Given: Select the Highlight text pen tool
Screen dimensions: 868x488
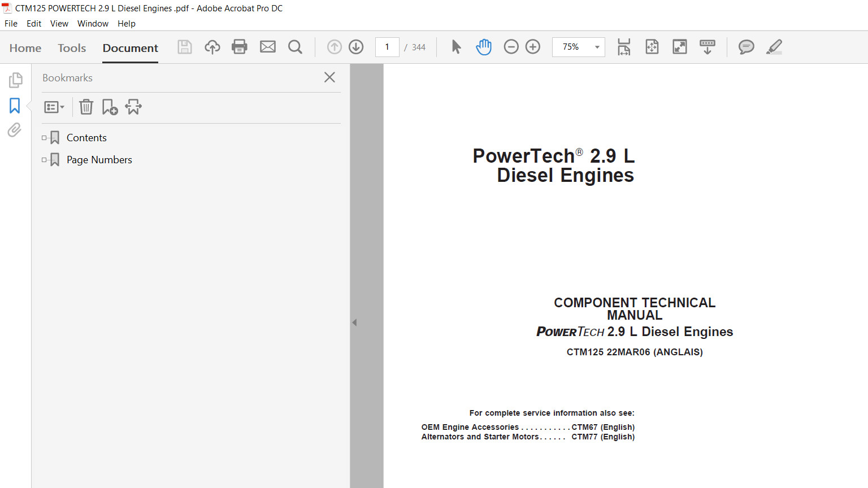Looking at the screenshot, I should tap(774, 47).
